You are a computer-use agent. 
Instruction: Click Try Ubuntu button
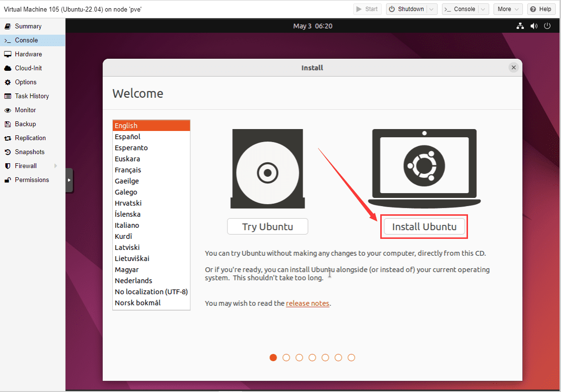point(267,226)
